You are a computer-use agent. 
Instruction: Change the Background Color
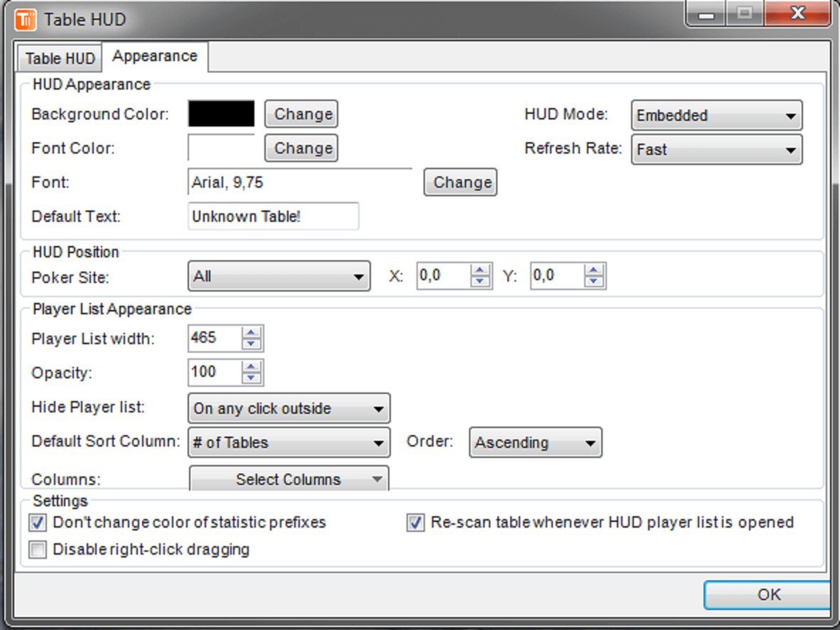301,114
